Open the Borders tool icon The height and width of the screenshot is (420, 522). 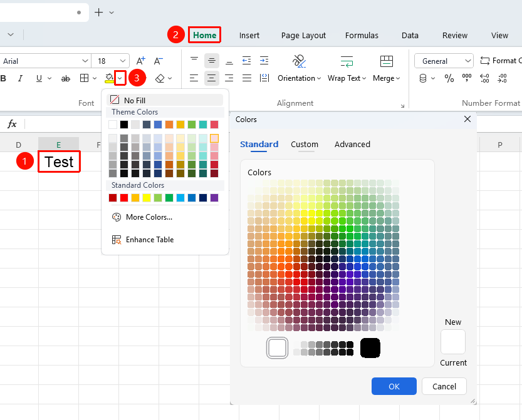pos(84,78)
